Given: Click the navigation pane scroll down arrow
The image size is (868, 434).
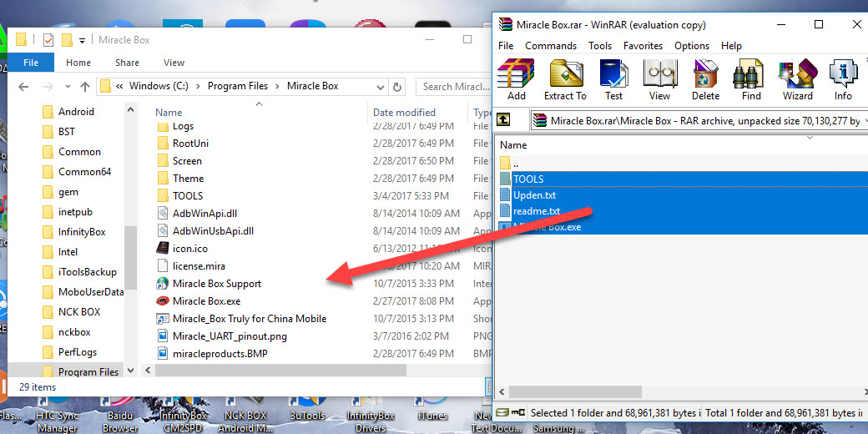Looking at the screenshot, I should click(131, 371).
